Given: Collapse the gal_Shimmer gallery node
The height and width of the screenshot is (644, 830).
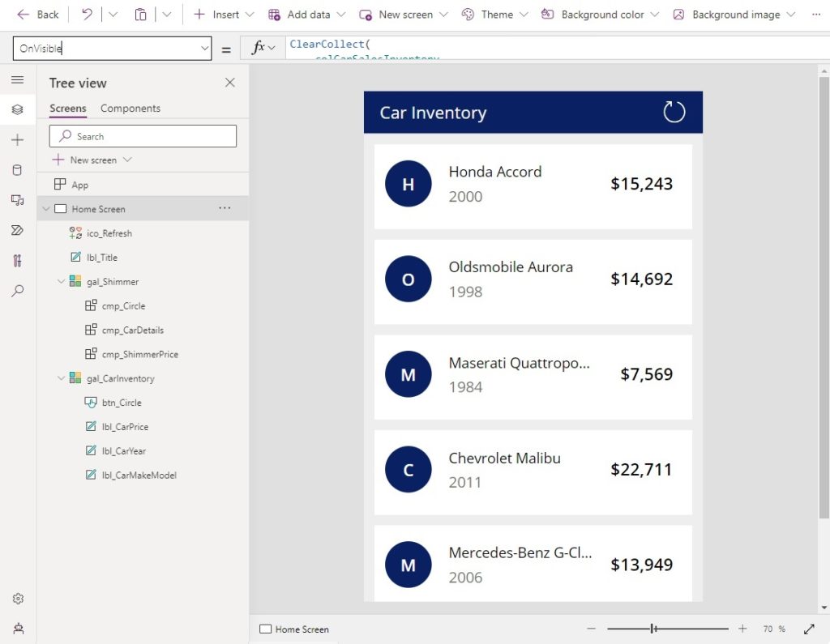Looking at the screenshot, I should pos(61,282).
